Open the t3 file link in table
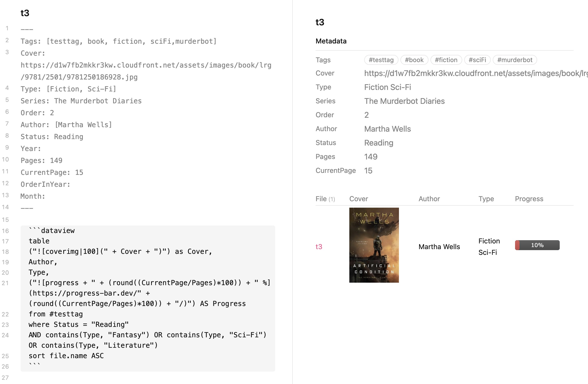588x384 pixels. pos(319,247)
